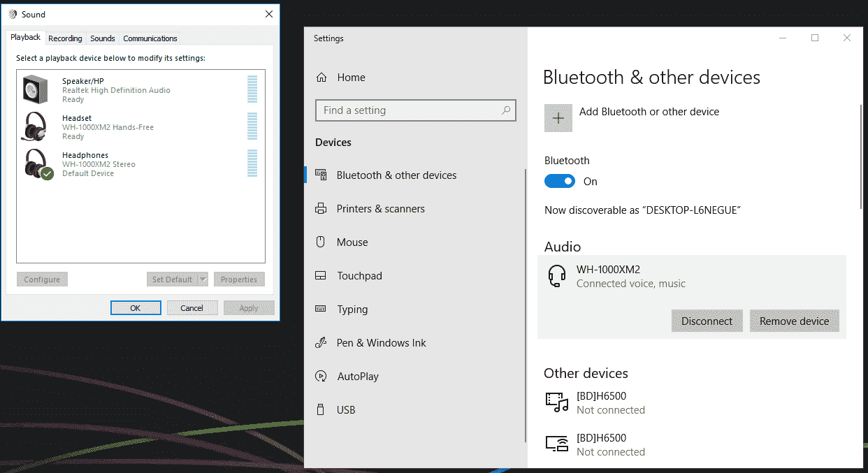
Task: Click the second [BD]H6500 wireless display icon
Action: (x=557, y=444)
